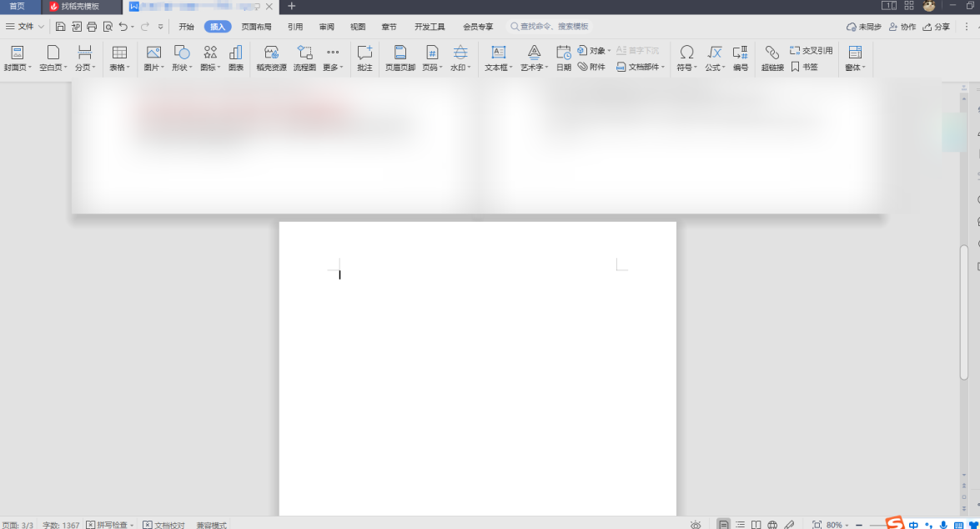Insert a 超链接 hyperlink
Image resolution: width=980 pixels, height=529 pixels.
coord(772,57)
